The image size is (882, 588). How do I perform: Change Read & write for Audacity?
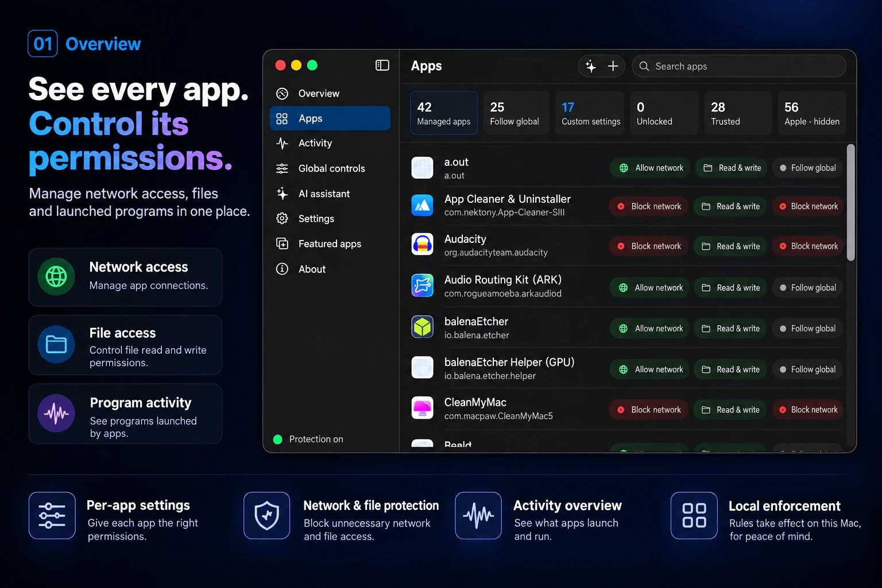(730, 246)
